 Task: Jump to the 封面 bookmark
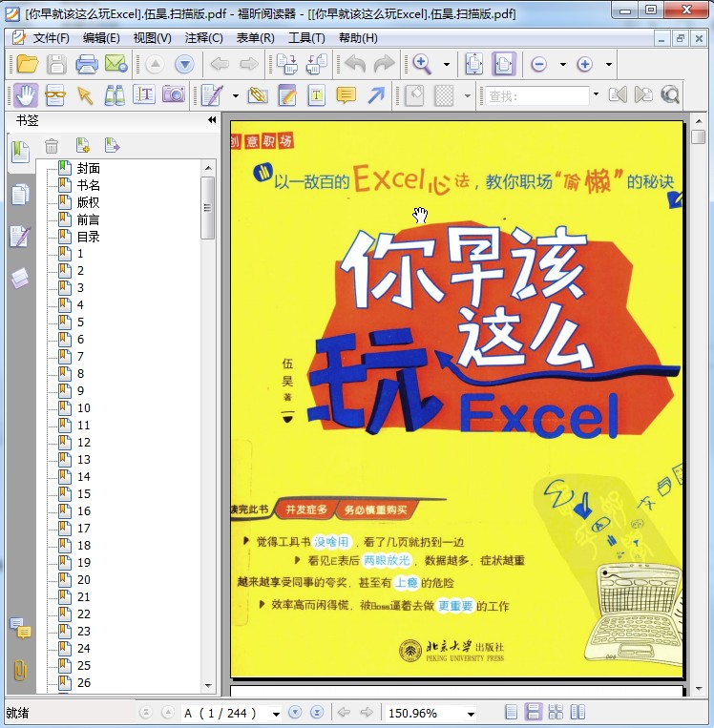[88, 168]
